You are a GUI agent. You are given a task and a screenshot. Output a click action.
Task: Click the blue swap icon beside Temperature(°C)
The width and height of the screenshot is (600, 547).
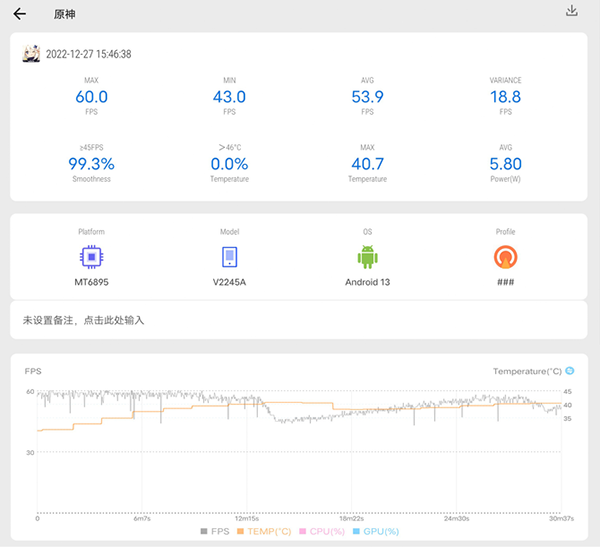[x=570, y=371]
